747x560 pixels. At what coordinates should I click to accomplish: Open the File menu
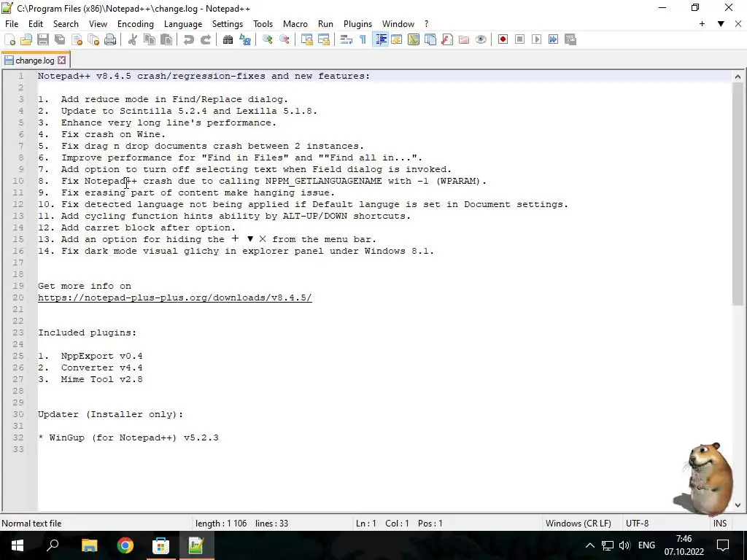tap(12, 24)
